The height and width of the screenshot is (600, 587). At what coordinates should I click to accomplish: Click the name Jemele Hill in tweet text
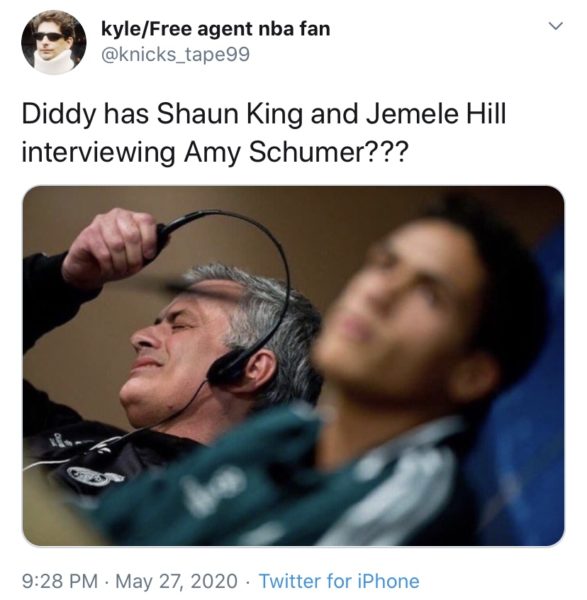click(437, 114)
